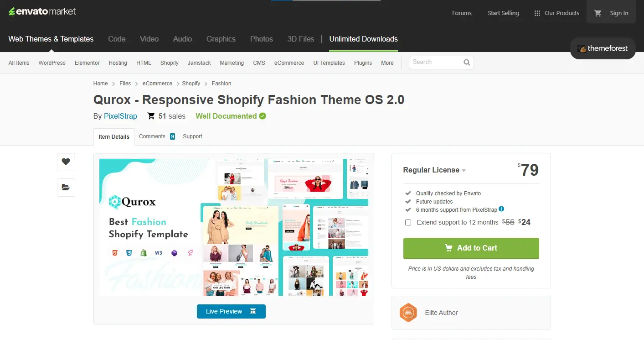Click the ThemeForest logo badge
Image resolution: width=644 pixels, height=340 pixels.
click(603, 48)
